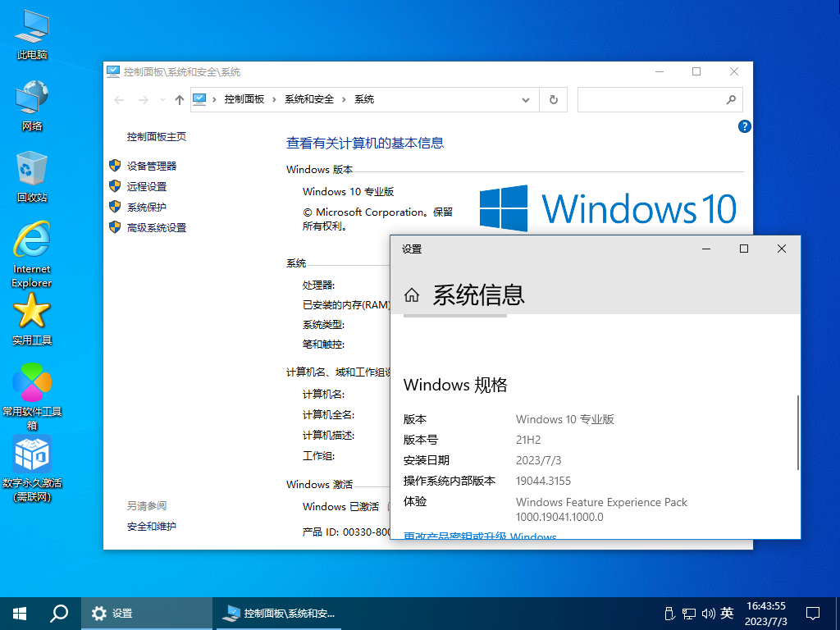Click the 21H2 version value
The height and width of the screenshot is (630, 840).
(528, 440)
